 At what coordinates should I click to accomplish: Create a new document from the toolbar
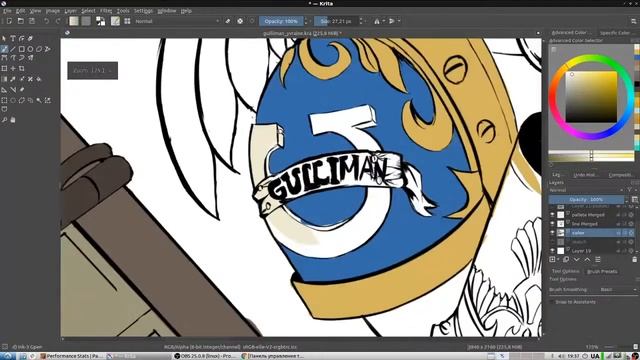[x=9, y=21]
